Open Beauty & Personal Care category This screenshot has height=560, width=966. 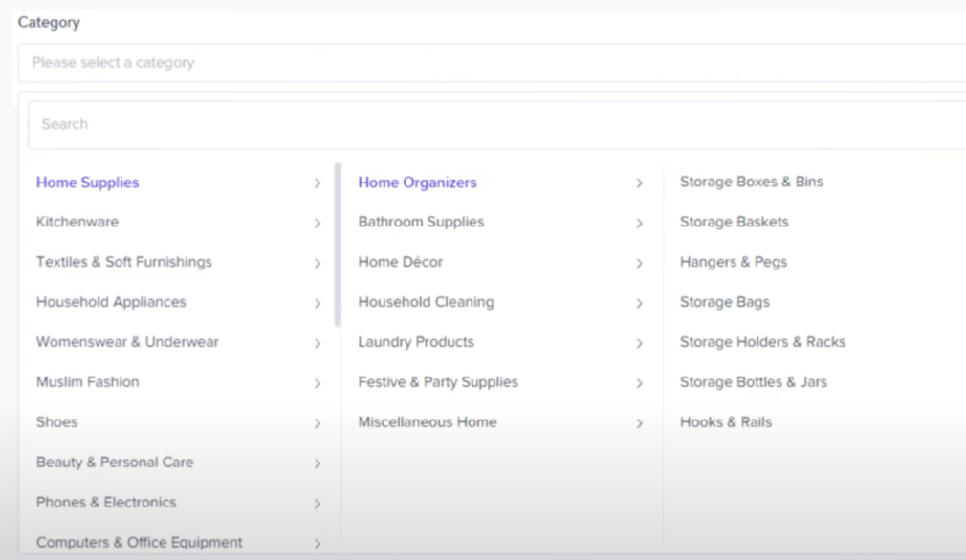[x=115, y=463]
